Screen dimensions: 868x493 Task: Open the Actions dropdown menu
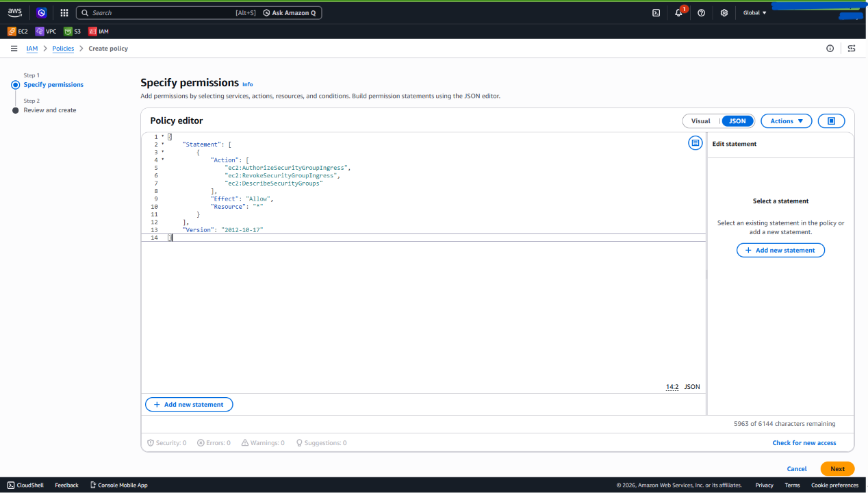(786, 121)
